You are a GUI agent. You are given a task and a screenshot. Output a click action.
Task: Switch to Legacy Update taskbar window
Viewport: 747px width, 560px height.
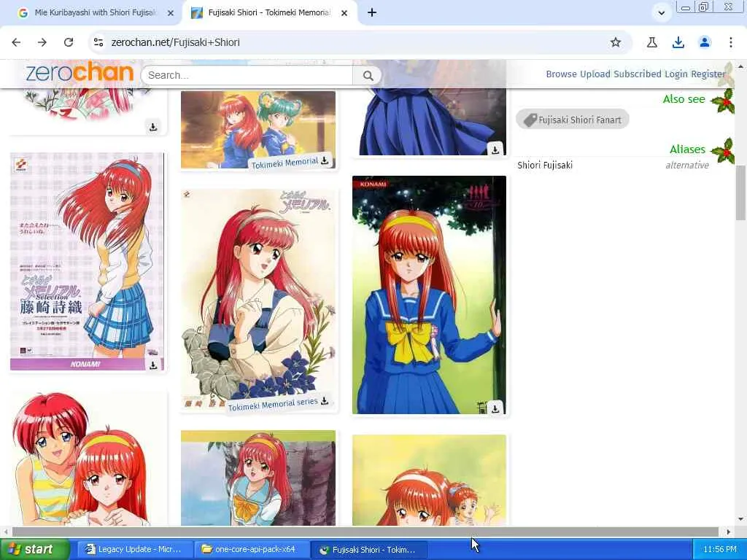[134, 550]
